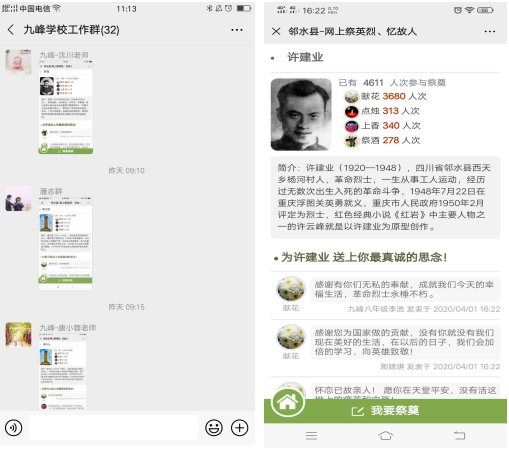
Task: Tap the 昨天 09:10 timestamp
Action: click(x=127, y=171)
